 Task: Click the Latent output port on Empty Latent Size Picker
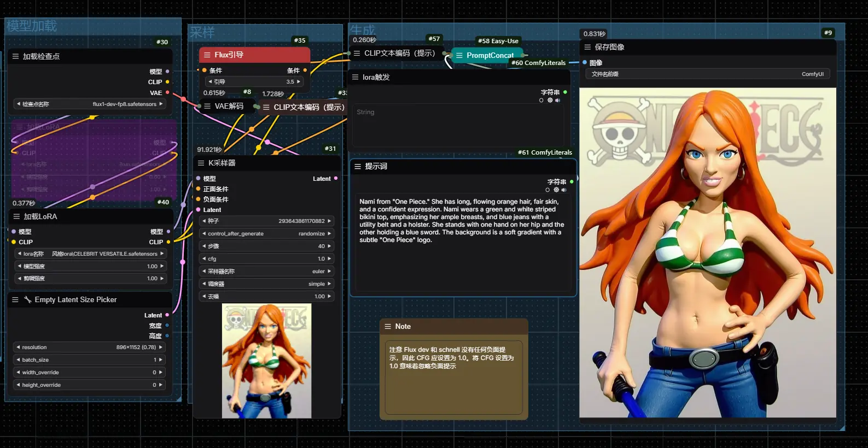click(167, 315)
